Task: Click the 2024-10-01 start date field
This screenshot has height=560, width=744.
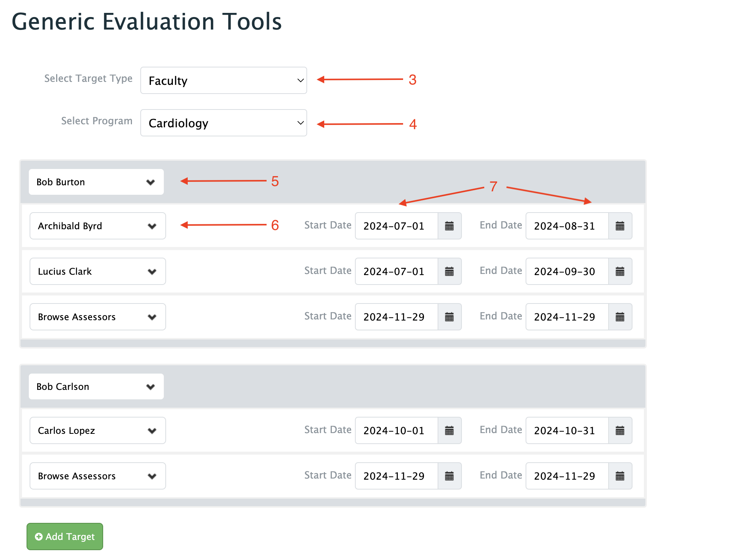Action: tap(396, 431)
